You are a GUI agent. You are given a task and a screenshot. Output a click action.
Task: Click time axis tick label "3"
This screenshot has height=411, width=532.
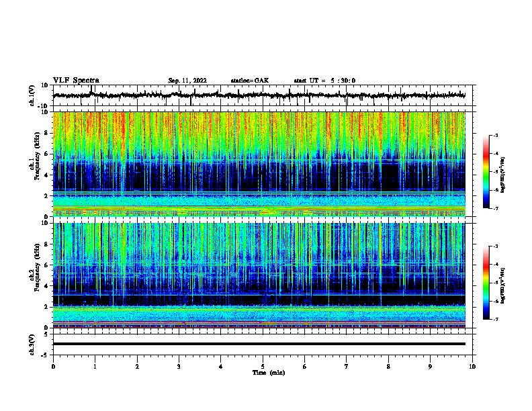click(x=179, y=367)
